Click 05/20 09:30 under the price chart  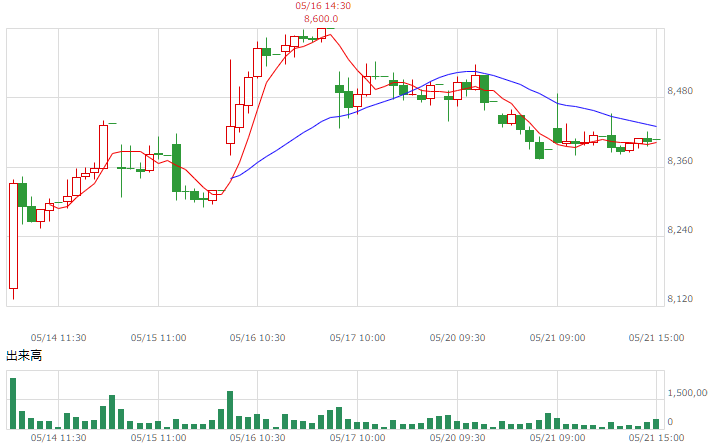coord(457,338)
